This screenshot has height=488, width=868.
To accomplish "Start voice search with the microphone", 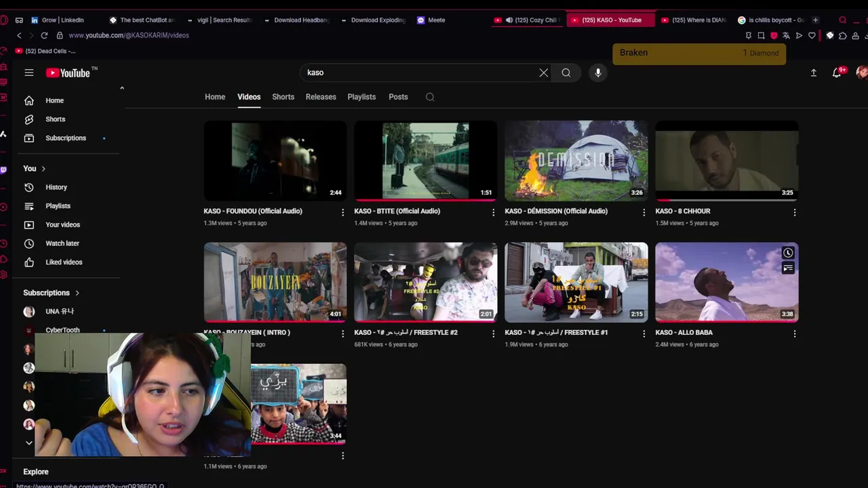I will [x=598, y=73].
